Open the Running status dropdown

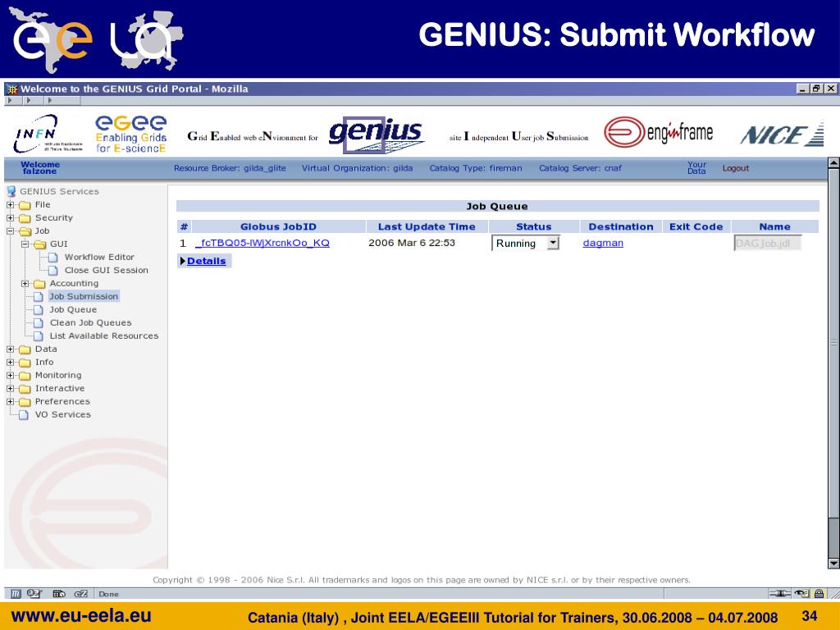pyautogui.click(x=553, y=243)
